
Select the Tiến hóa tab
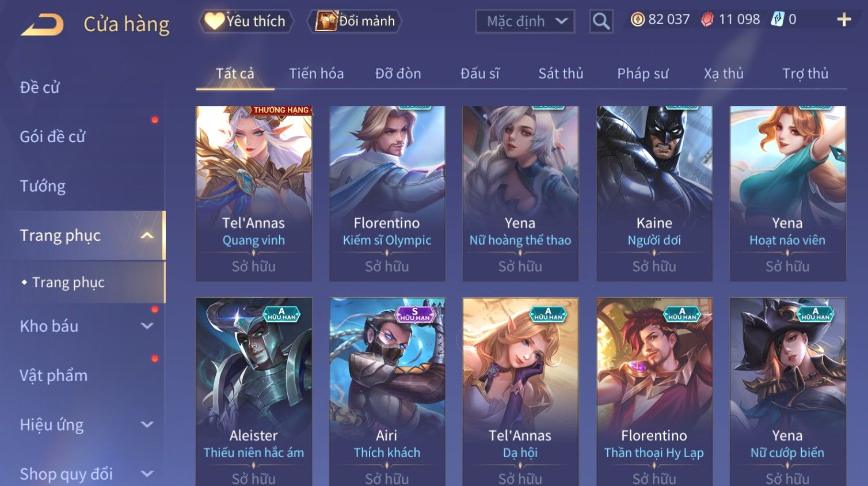click(316, 74)
